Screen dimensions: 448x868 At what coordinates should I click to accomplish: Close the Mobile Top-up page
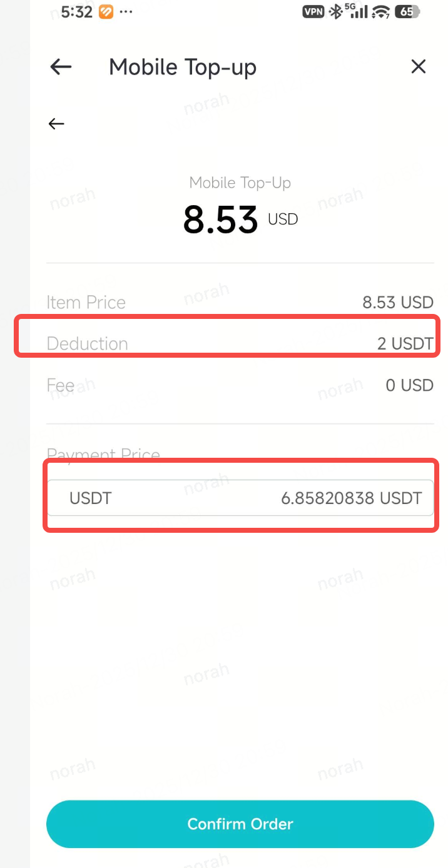click(418, 67)
